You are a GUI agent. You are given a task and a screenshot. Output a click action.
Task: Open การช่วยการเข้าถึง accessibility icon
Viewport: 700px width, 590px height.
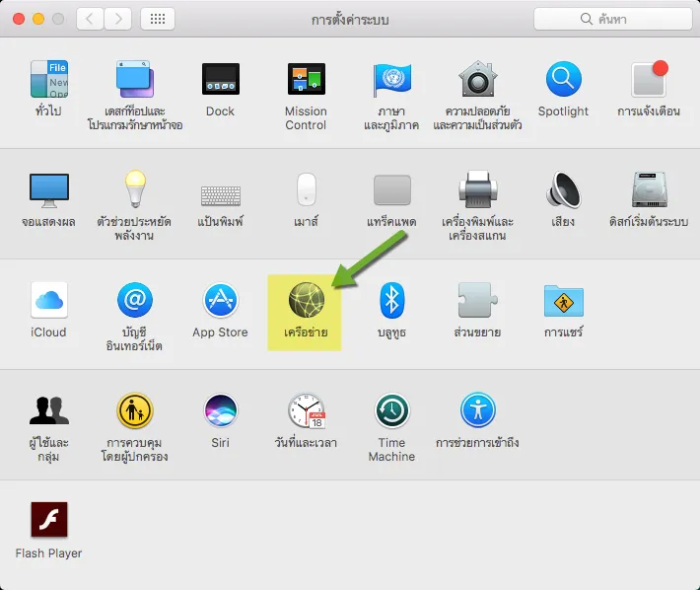pos(478,410)
